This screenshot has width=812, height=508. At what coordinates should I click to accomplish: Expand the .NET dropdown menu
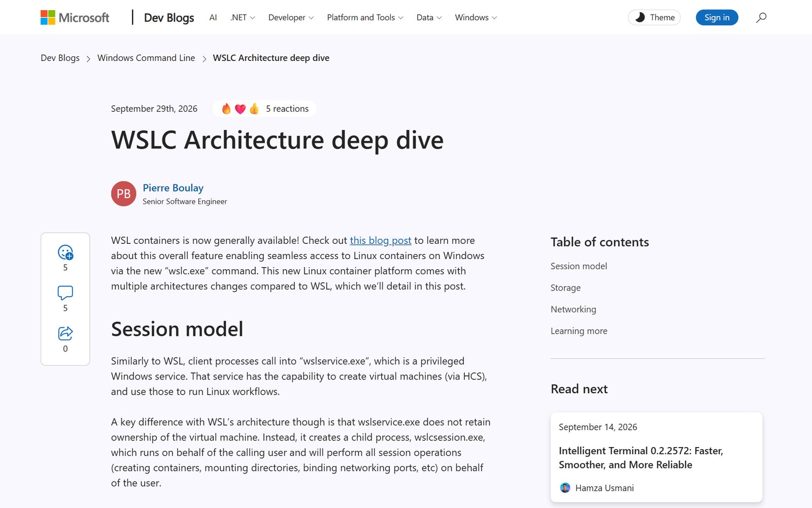pos(243,17)
